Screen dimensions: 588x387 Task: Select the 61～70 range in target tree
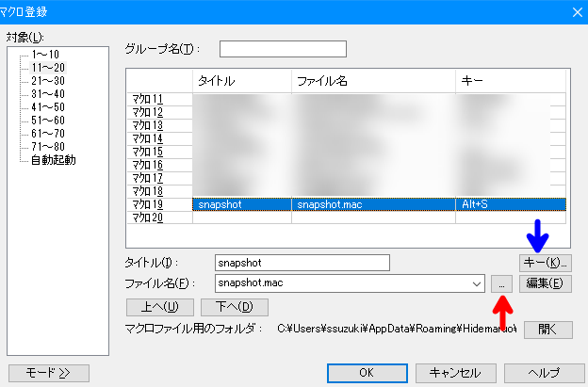(x=48, y=133)
